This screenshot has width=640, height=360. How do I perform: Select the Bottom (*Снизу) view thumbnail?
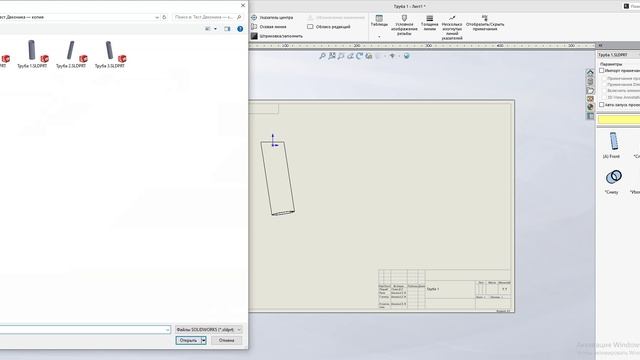[613, 181]
